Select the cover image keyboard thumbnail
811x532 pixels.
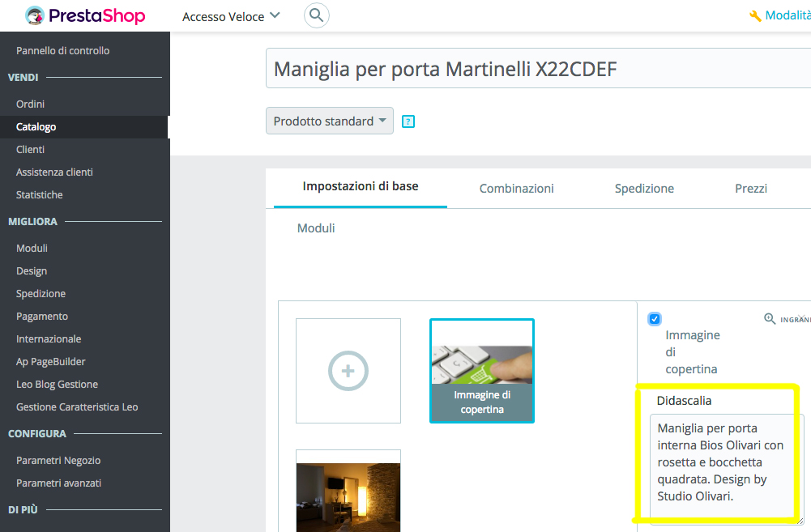click(481, 370)
